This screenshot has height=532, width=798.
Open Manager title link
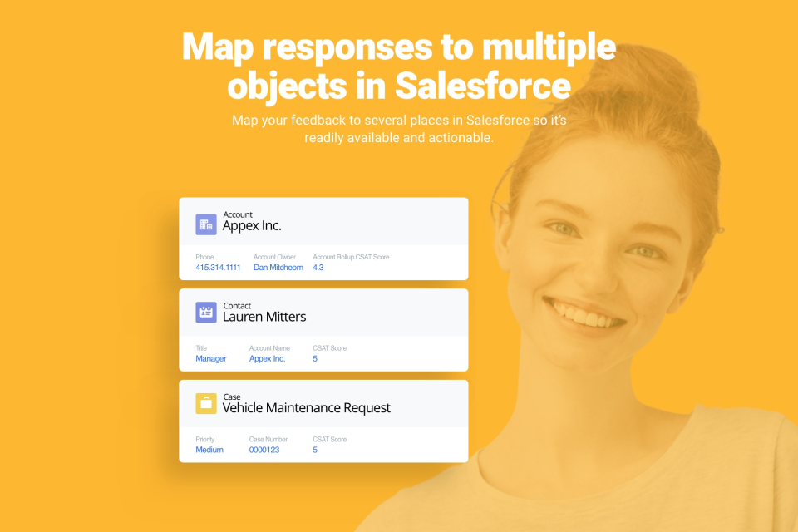coord(210,358)
